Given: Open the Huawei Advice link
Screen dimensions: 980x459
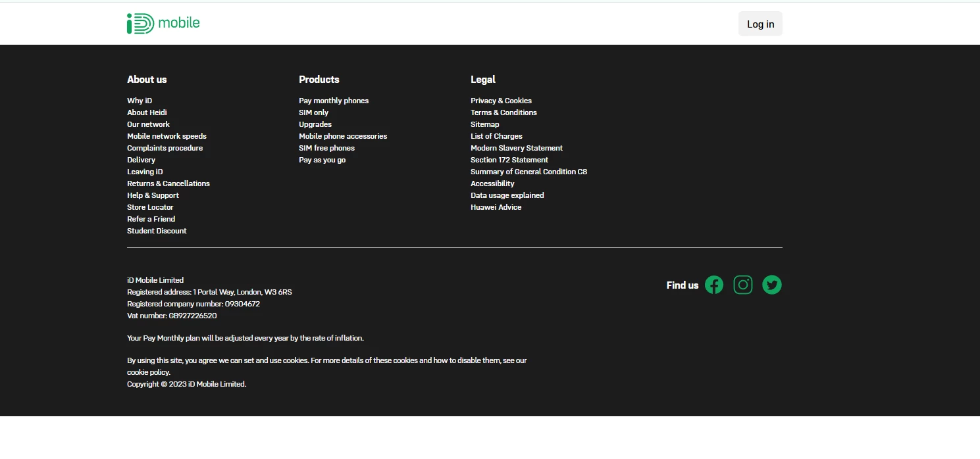Looking at the screenshot, I should pos(496,207).
